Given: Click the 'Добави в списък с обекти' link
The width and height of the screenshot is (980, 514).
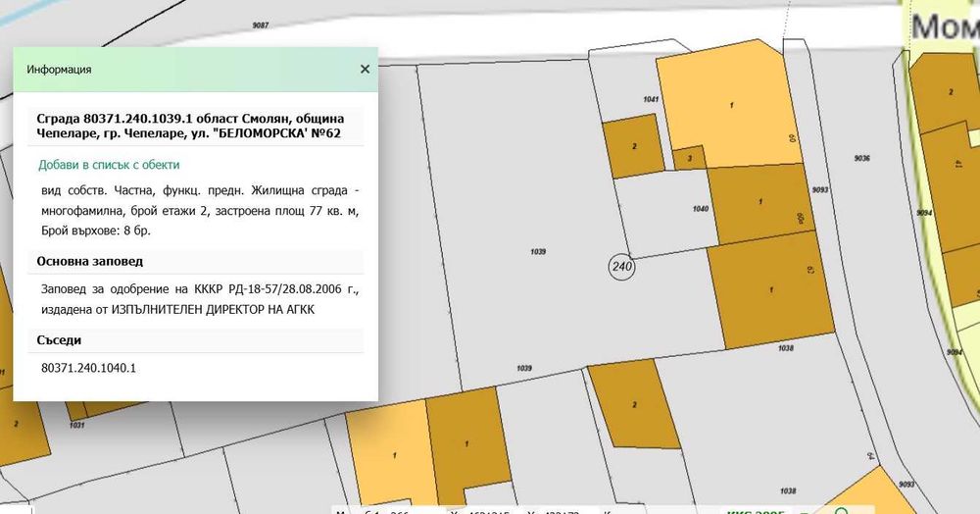Looking at the screenshot, I should 109,165.
